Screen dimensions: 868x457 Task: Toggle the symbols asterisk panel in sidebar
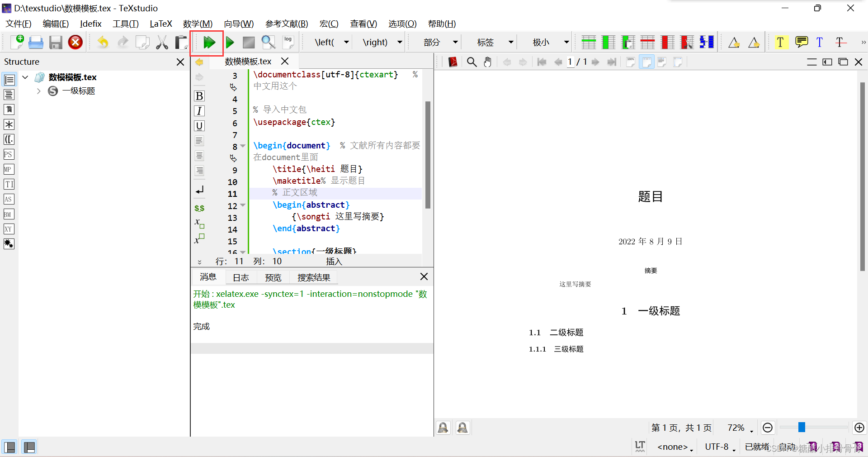(x=9, y=124)
